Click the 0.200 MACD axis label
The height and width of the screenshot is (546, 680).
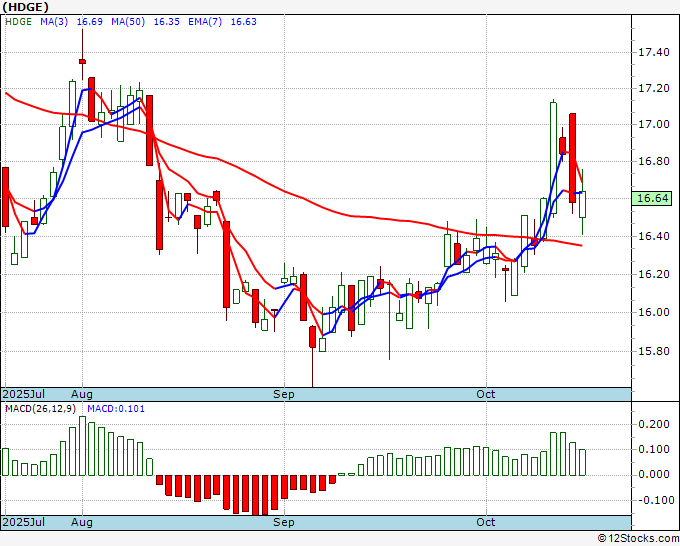pos(654,424)
